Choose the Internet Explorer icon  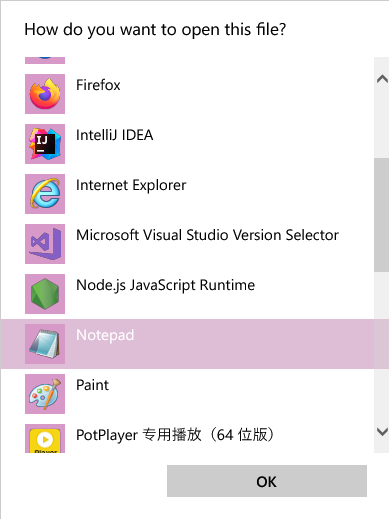pos(45,194)
